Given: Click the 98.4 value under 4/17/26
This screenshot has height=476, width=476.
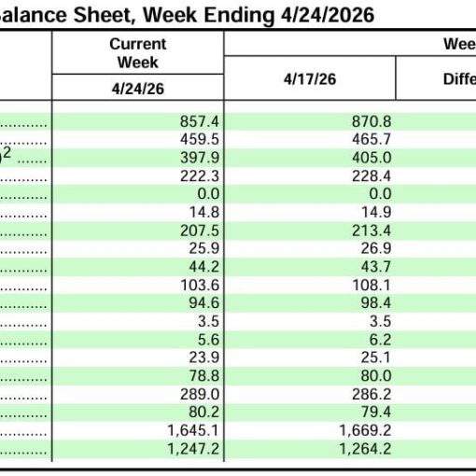Looking at the screenshot, I should (x=376, y=302).
